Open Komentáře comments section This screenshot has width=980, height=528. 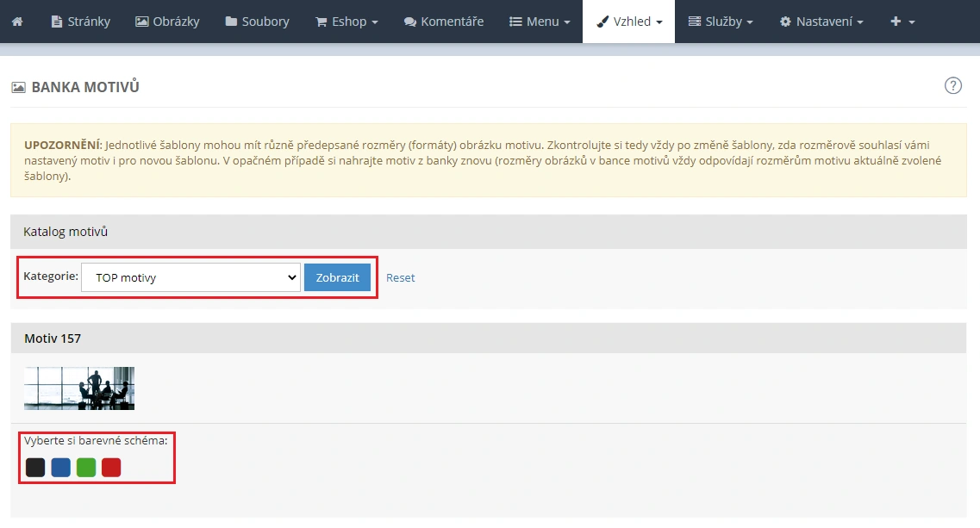(443, 21)
